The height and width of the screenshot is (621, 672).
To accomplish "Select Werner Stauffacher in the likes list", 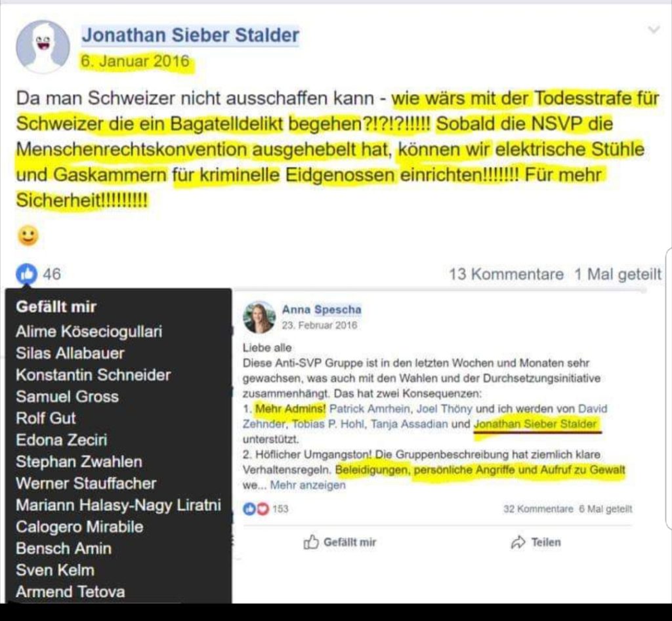I will (x=86, y=483).
